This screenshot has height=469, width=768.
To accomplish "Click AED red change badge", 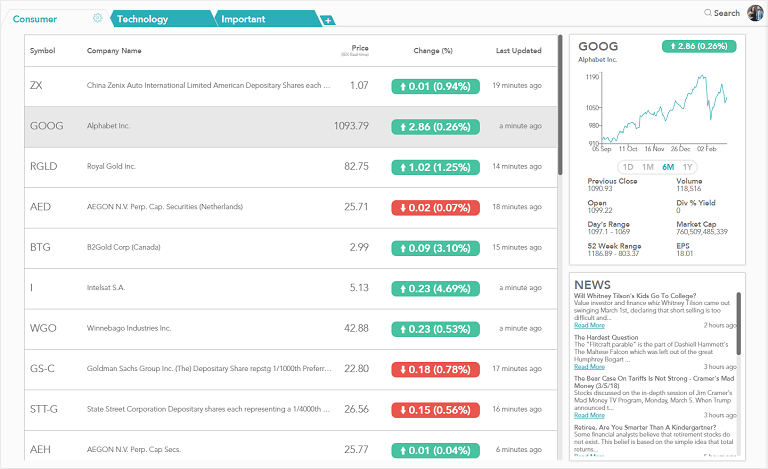I will [432, 207].
